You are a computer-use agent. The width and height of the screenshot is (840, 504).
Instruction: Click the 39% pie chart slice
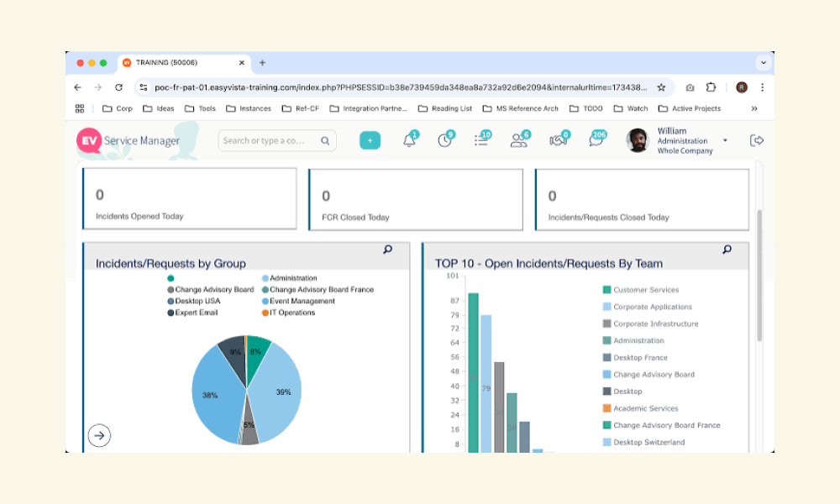click(279, 394)
